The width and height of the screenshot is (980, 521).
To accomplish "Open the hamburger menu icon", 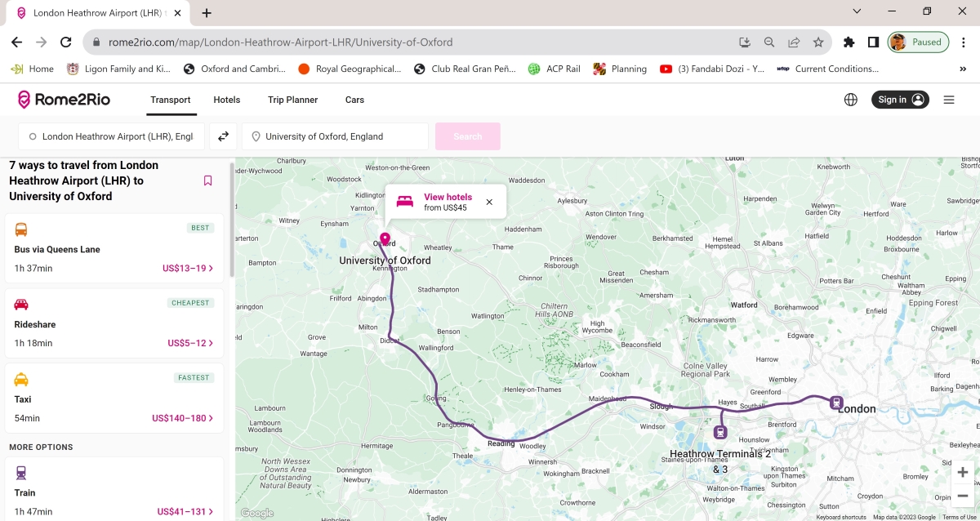I will click(x=948, y=100).
